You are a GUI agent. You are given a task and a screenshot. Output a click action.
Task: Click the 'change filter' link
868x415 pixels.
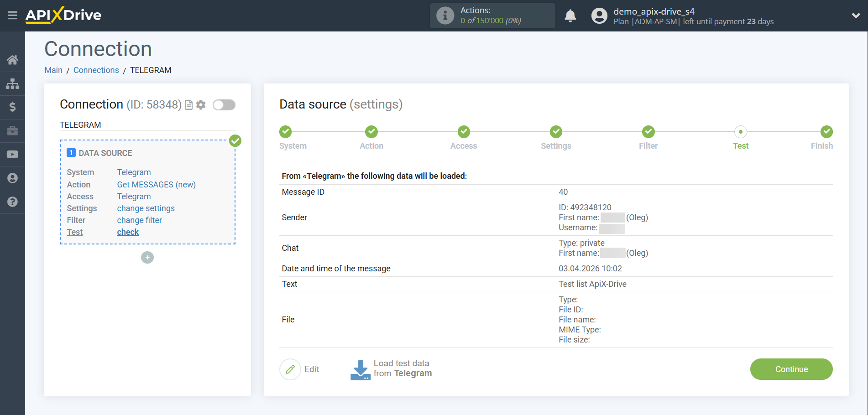[139, 220]
